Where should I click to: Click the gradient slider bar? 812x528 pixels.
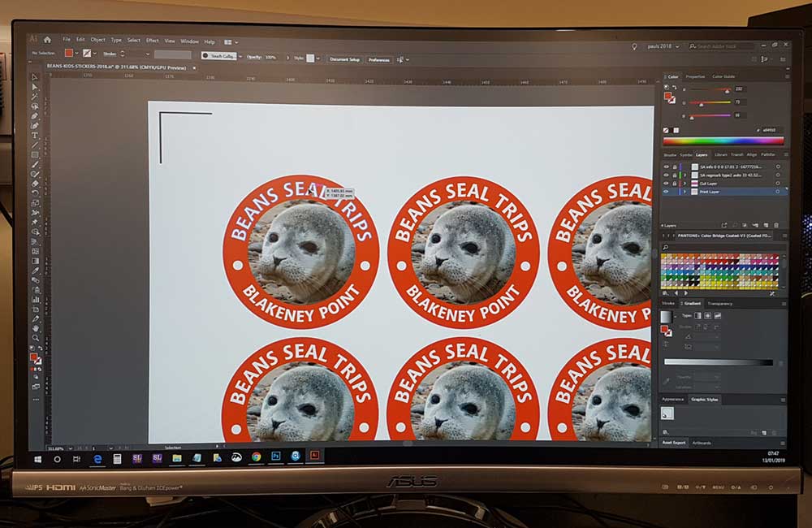pyautogui.click(x=719, y=362)
